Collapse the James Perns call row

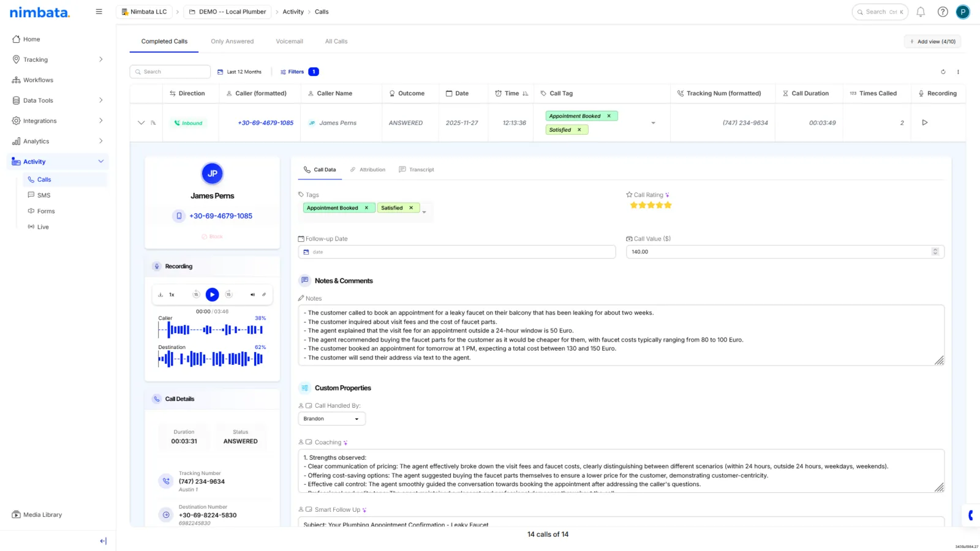click(141, 122)
